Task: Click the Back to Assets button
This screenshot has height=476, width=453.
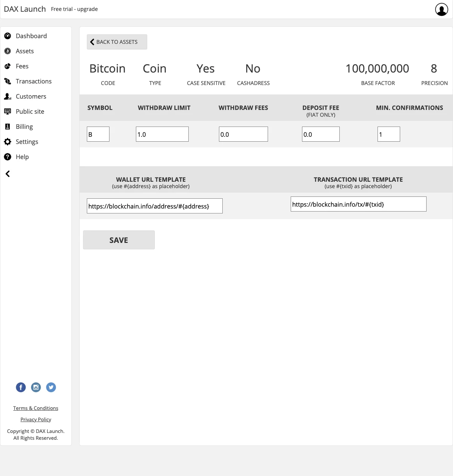Action: (x=117, y=42)
